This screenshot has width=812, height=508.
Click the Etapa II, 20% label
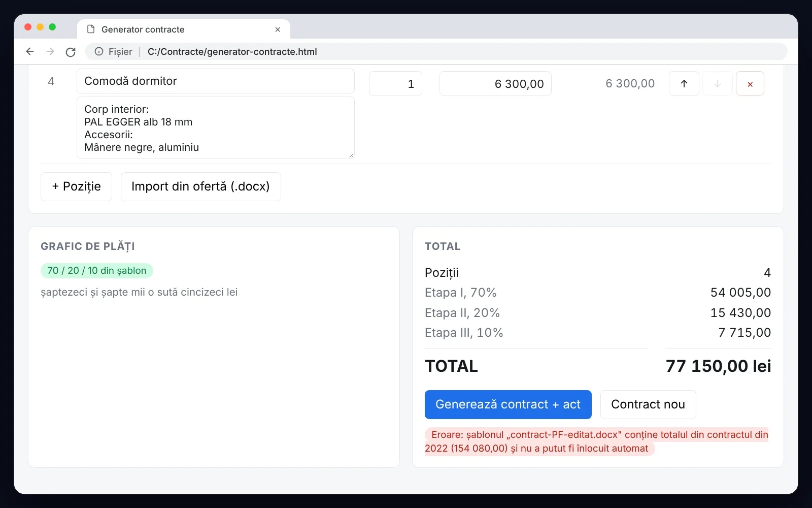coord(462,313)
